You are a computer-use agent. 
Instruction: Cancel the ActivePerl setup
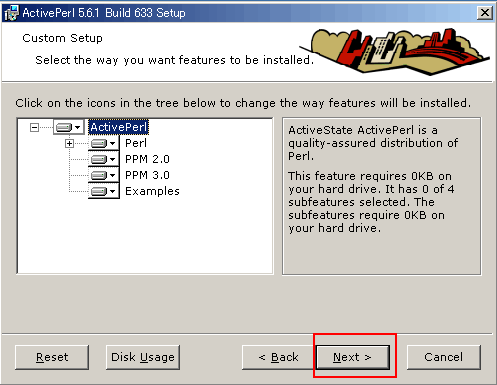point(444,357)
